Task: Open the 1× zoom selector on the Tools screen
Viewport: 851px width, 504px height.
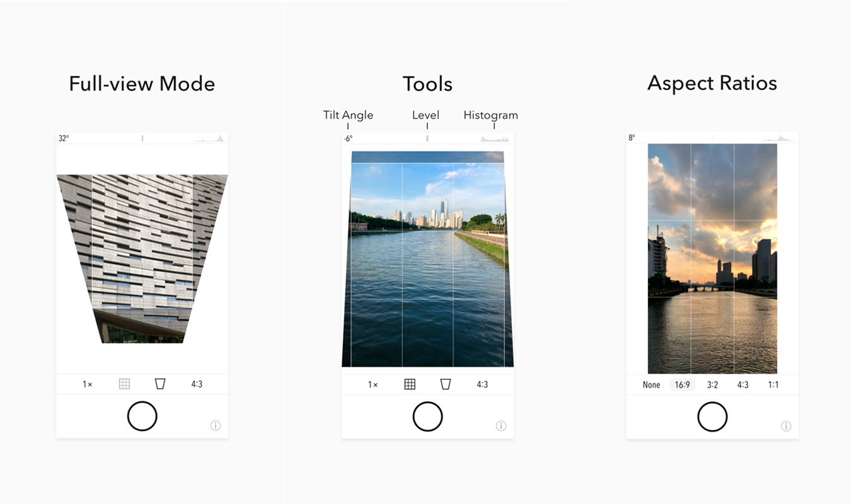Action: pyautogui.click(x=373, y=384)
